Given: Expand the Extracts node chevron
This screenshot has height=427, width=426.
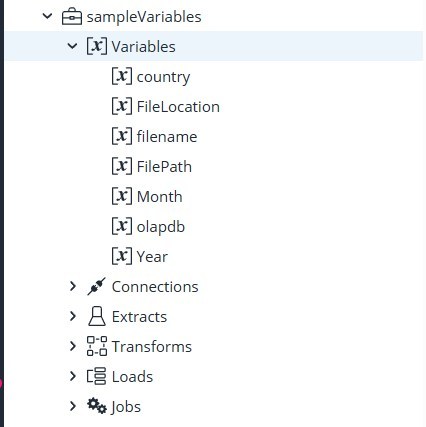Looking at the screenshot, I should pyautogui.click(x=72, y=316).
